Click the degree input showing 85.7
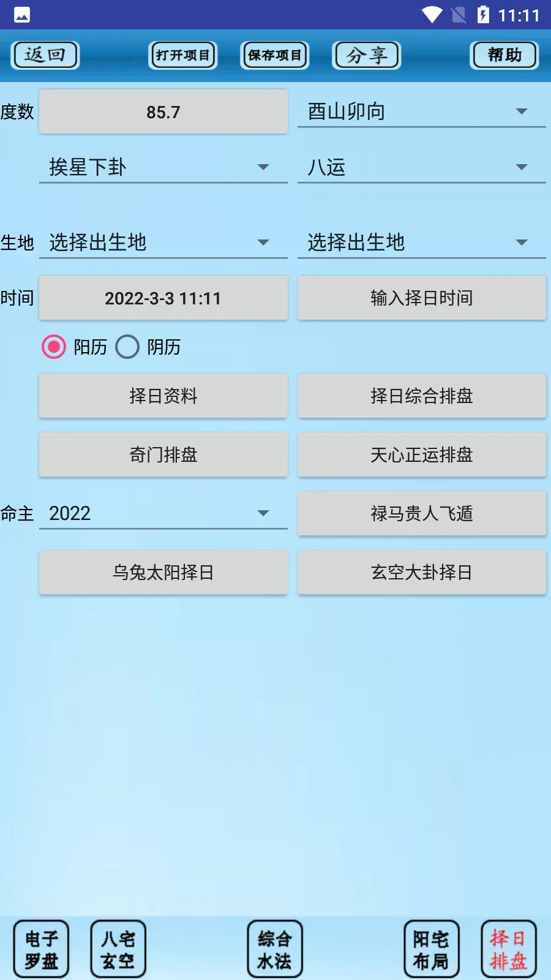 (x=163, y=111)
